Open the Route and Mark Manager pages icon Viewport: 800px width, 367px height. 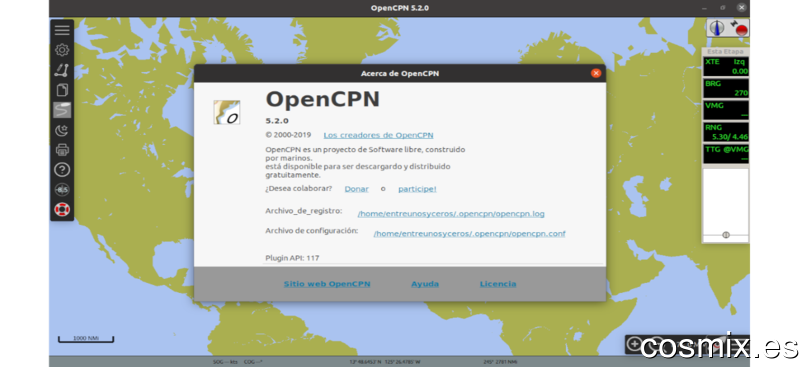[x=62, y=90]
